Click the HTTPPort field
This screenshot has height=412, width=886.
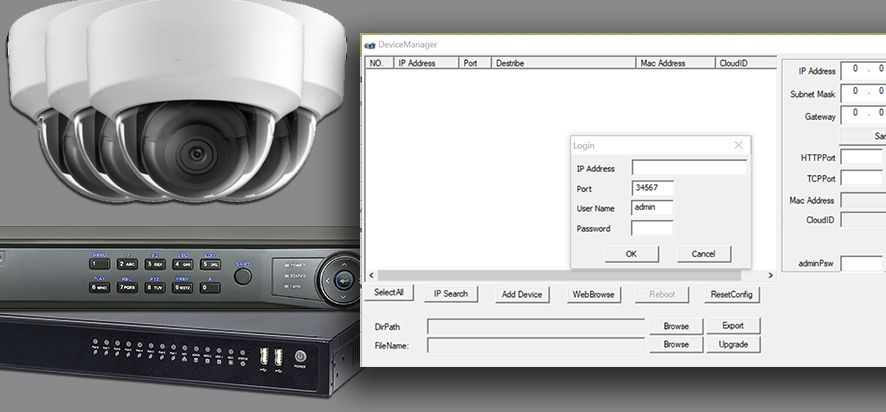(x=862, y=157)
